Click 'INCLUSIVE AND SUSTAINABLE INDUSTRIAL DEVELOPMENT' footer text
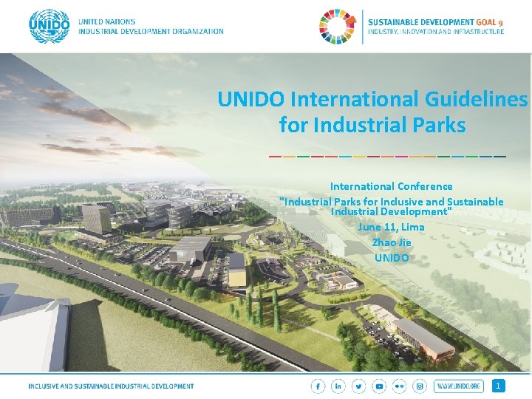Image resolution: width=532 pixels, height=399 pixels. [111, 386]
